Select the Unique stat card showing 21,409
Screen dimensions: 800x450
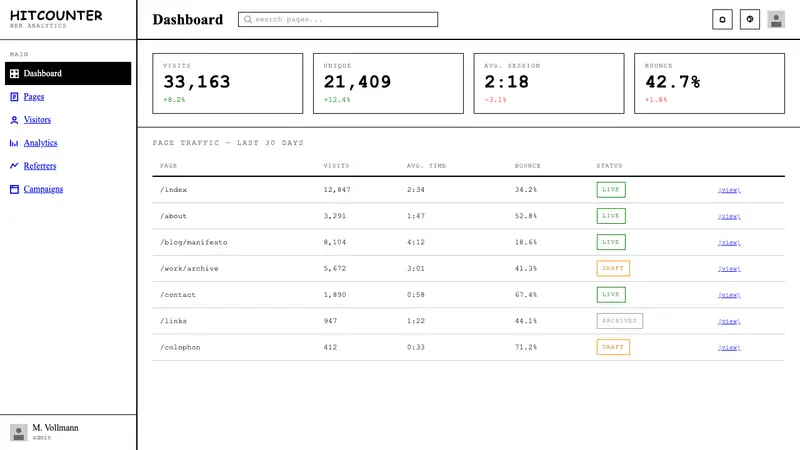(x=388, y=83)
